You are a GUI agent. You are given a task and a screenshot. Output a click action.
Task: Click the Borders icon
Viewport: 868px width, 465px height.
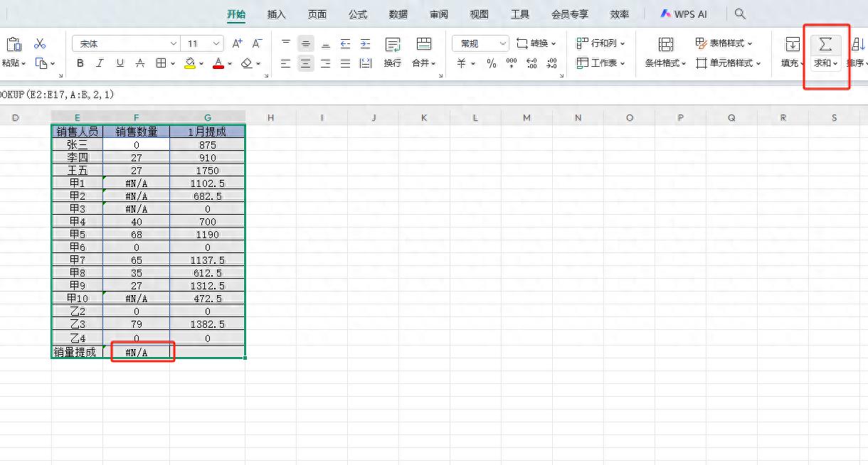pyautogui.click(x=161, y=63)
